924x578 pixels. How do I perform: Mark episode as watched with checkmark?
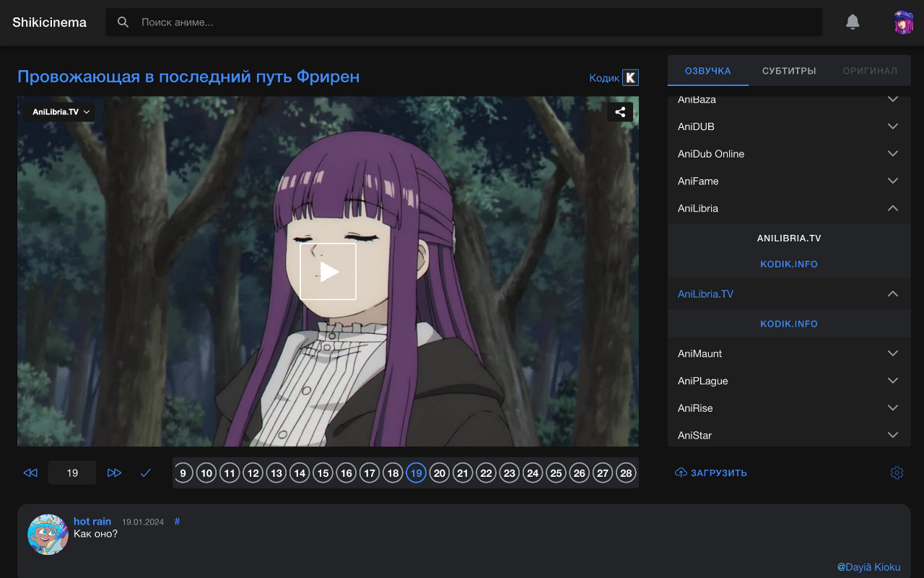(146, 473)
